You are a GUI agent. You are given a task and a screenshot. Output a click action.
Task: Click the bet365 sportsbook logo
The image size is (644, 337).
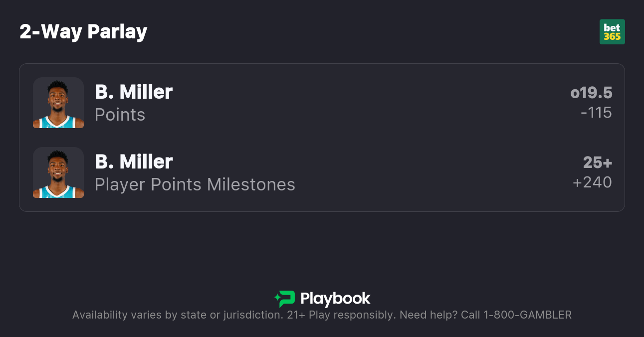(x=612, y=32)
